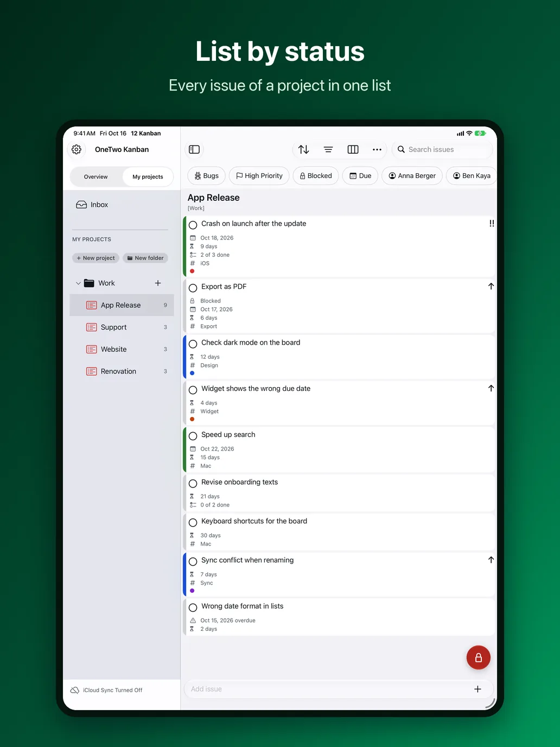The image size is (560, 747).
Task: Click the App Release heading
Action: pyautogui.click(x=214, y=198)
